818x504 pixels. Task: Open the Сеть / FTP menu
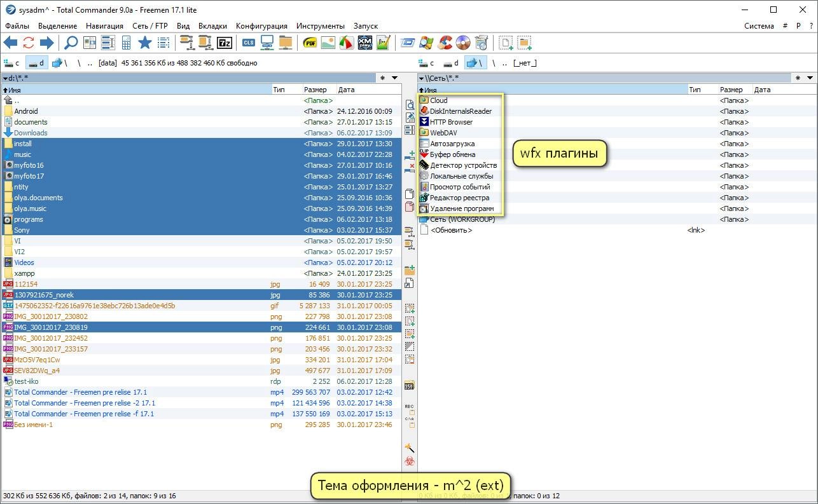(150, 26)
